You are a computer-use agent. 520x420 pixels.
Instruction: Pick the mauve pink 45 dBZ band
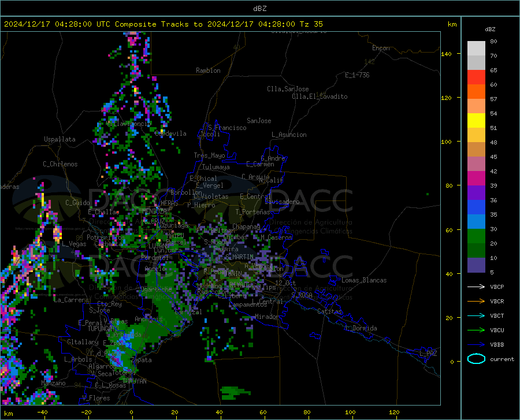tap(476, 163)
